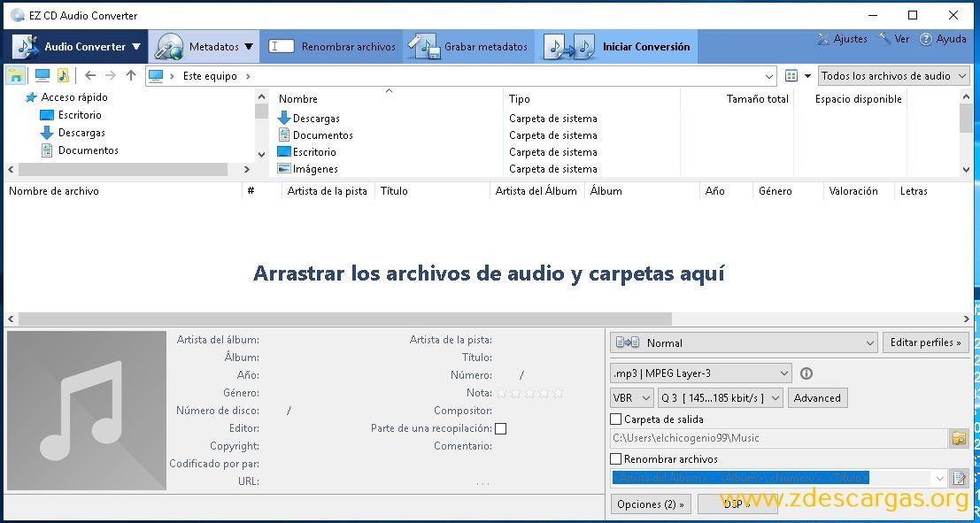The height and width of the screenshot is (523, 980).
Task: Open the Todos los archivos de audio filter
Action: pos(894,76)
